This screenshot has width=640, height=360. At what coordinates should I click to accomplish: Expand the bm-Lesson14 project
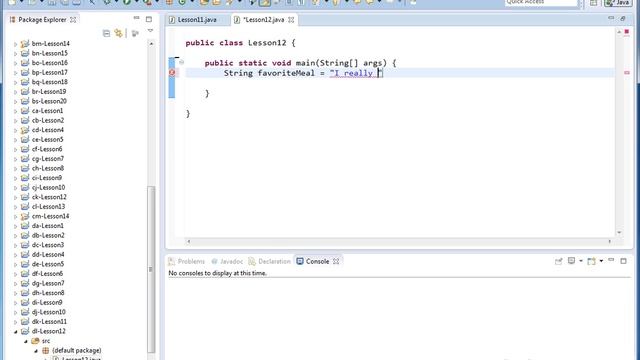click(x=16, y=44)
